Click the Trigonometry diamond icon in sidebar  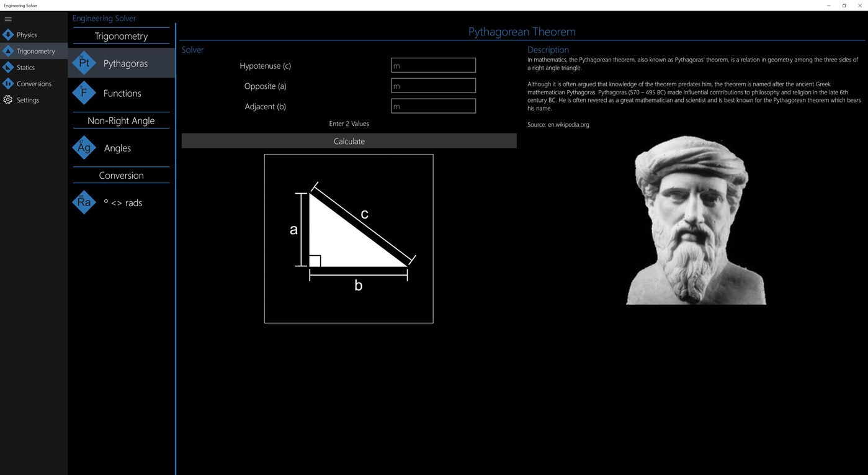(x=8, y=51)
